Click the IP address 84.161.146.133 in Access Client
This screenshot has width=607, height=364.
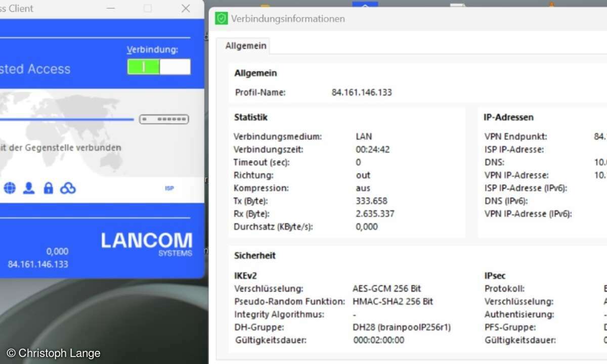point(38,264)
